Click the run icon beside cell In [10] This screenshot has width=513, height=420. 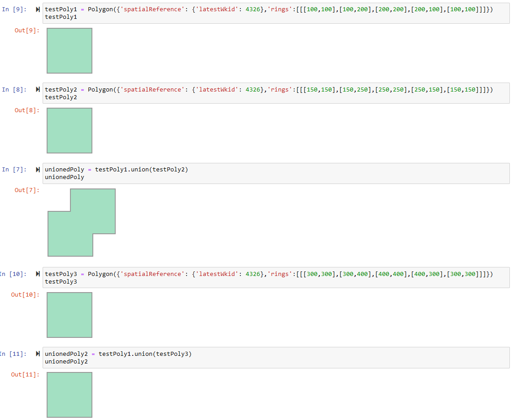point(37,273)
